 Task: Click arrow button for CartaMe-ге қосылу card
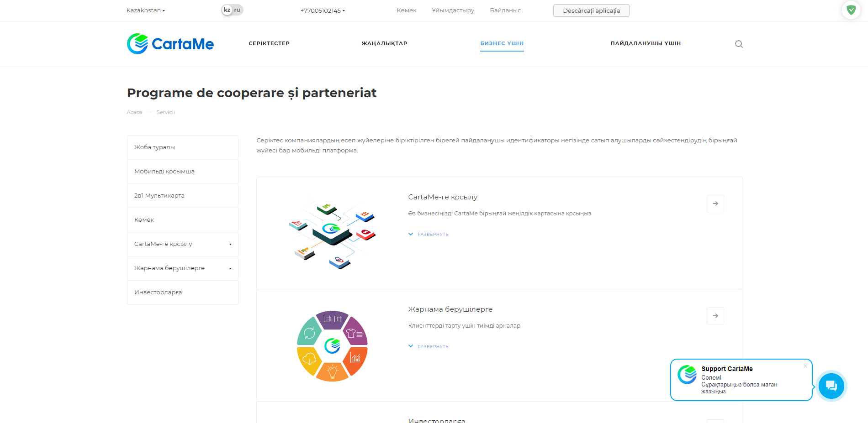point(715,204)
